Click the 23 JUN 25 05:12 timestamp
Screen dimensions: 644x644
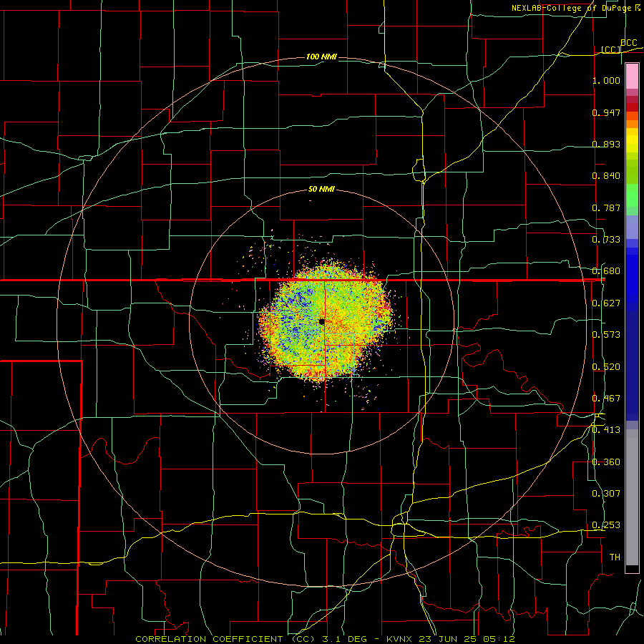click(x=467, y=639)
